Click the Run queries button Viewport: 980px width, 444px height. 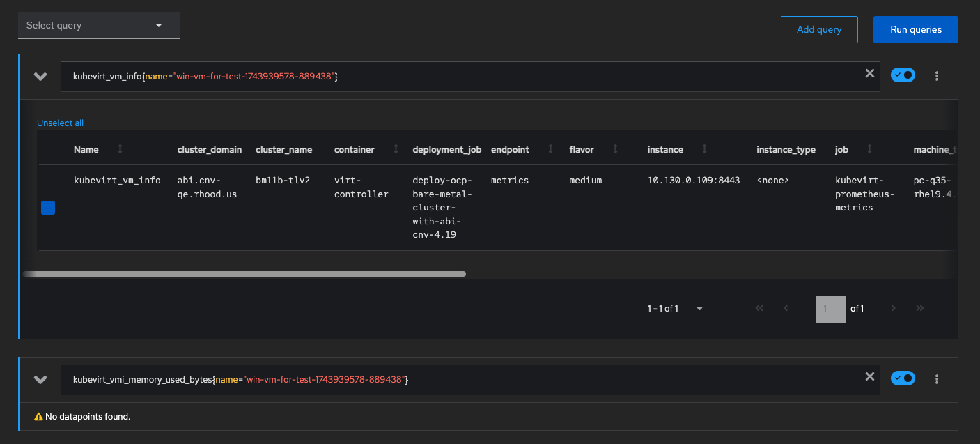tap(915, 29)
